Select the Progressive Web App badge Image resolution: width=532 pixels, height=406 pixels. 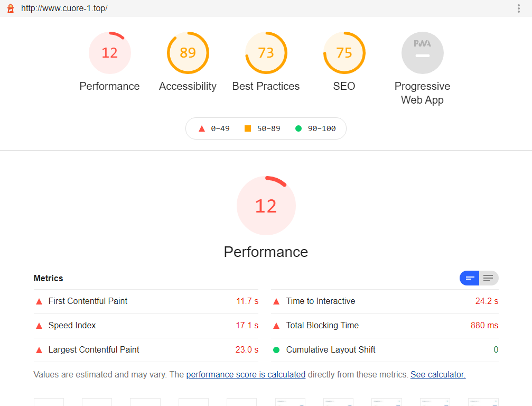422,53
